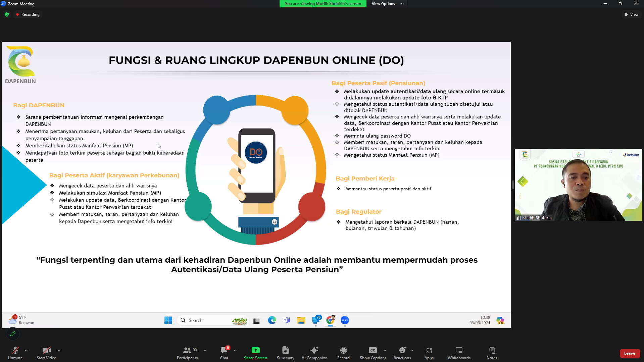Screen dimensions: 644x362
Task: Open Zoom Apps
Action: [x=429, y=353]
